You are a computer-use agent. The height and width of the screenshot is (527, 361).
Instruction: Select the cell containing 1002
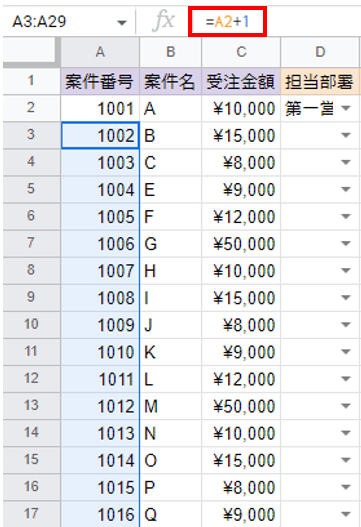coord(100,135)
